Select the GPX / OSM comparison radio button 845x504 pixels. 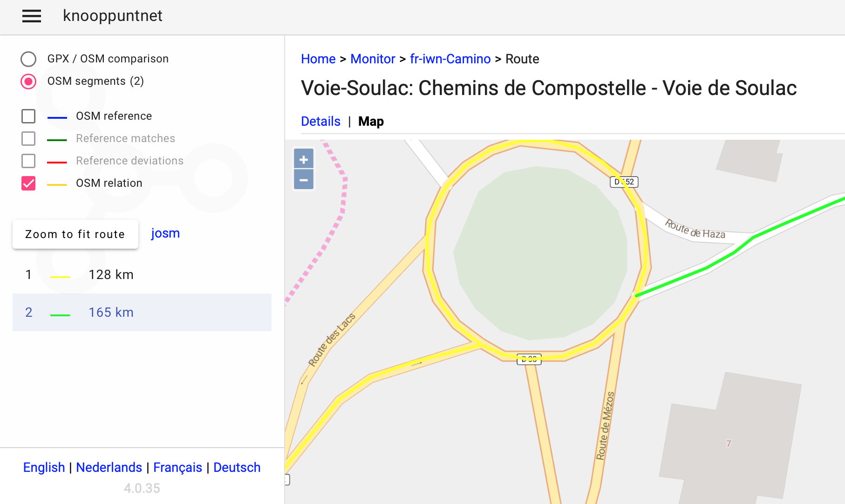coord(28,59)
